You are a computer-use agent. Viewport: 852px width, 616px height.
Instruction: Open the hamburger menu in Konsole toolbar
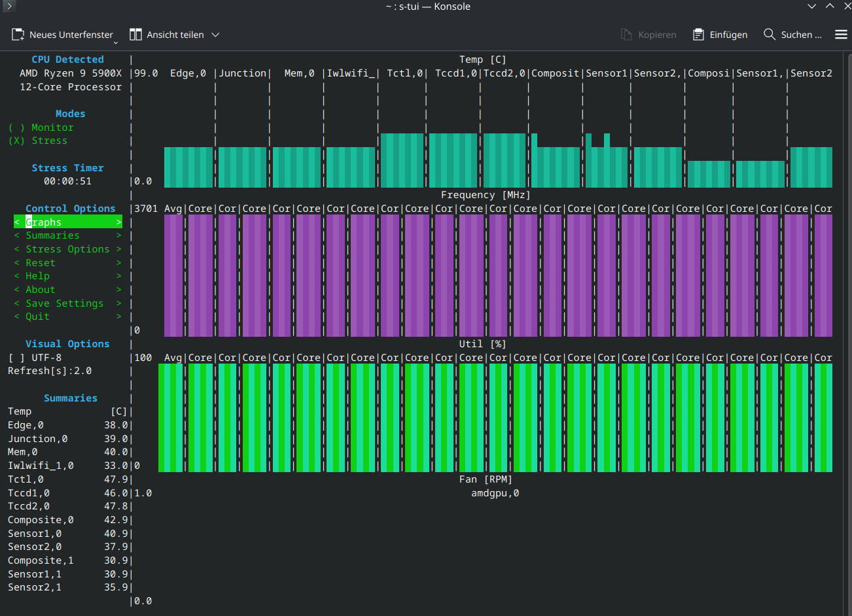pyautogui.click(x=842, y=35)
